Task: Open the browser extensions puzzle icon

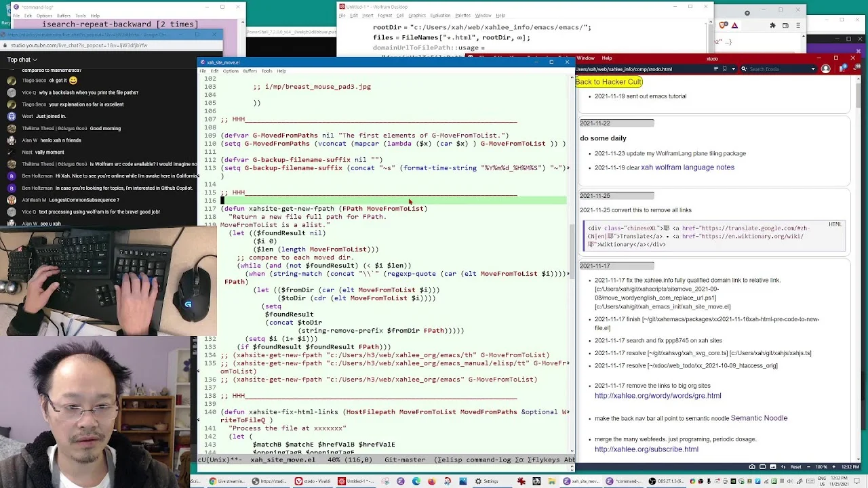Action: click(772, 25)
